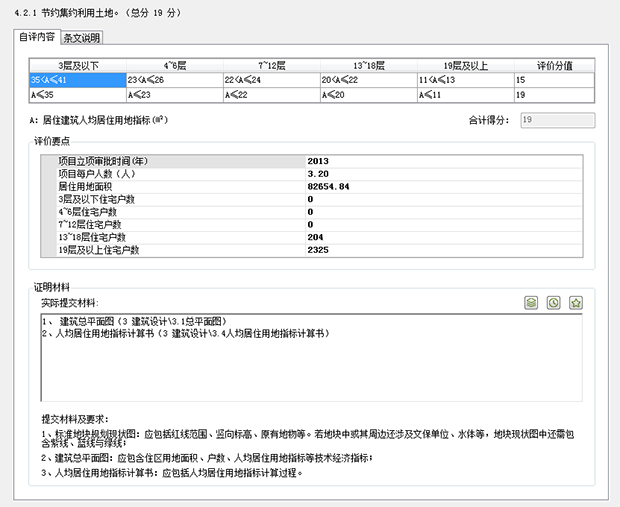Viewport: 620px width, 507px height.
Task: Select table cell A≤23
Action: [175, 95]
